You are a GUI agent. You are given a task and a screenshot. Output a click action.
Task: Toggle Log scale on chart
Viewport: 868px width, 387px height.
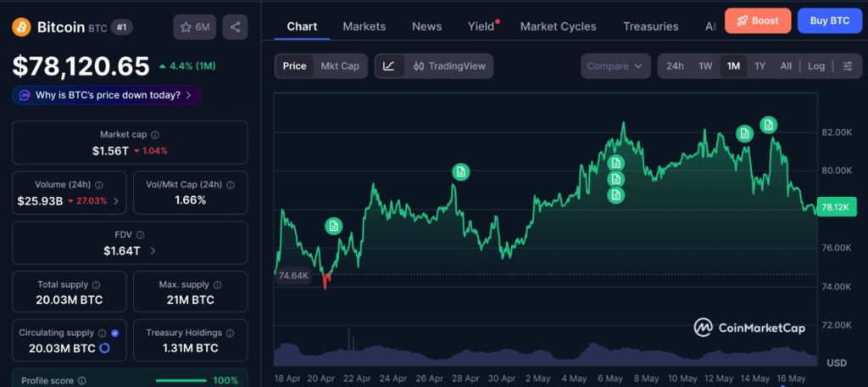pyautogui.click(x=816, y=66)
